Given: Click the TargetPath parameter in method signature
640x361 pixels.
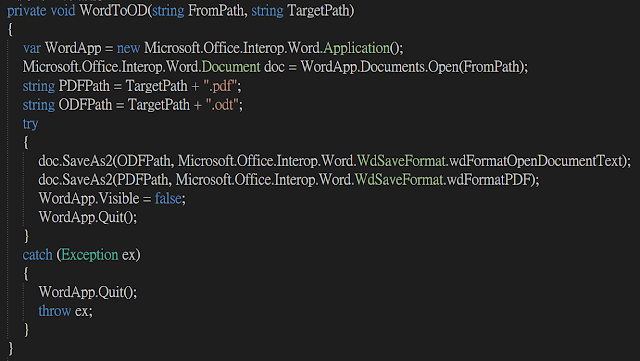Looking at the screenshot, I should [x=318, y=11].
